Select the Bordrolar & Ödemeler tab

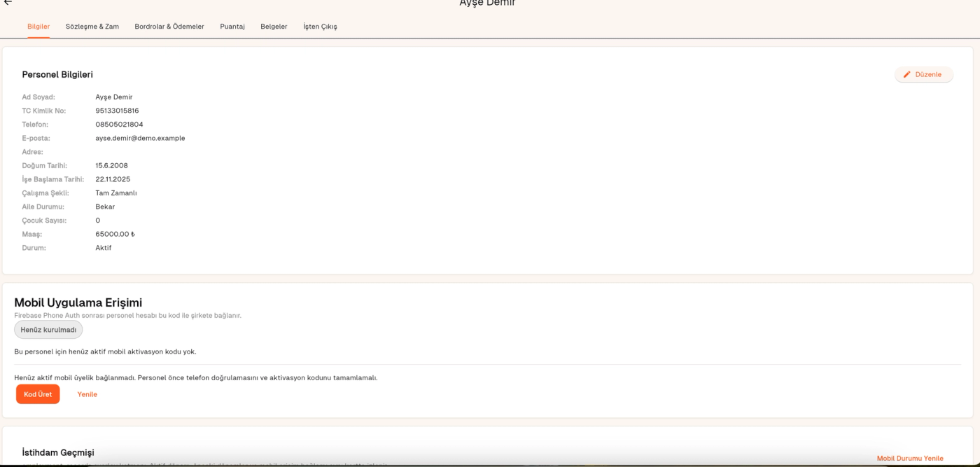click(169, 27)
